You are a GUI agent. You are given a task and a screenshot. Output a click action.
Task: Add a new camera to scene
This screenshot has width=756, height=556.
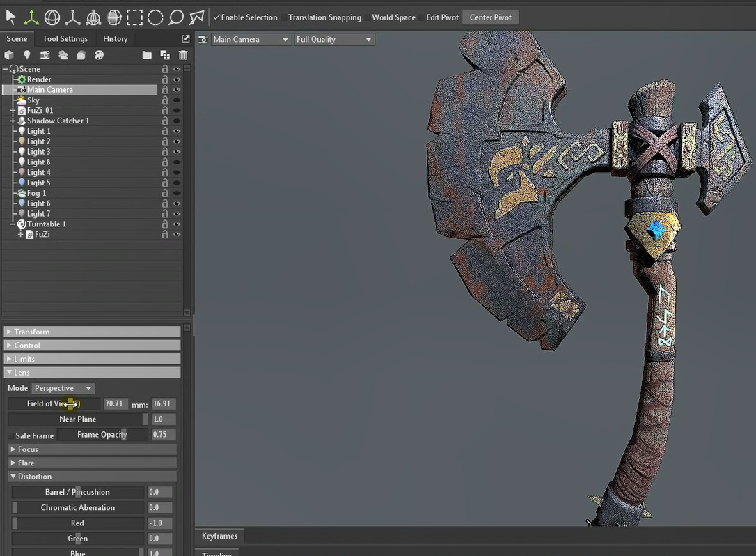point(45,55)
